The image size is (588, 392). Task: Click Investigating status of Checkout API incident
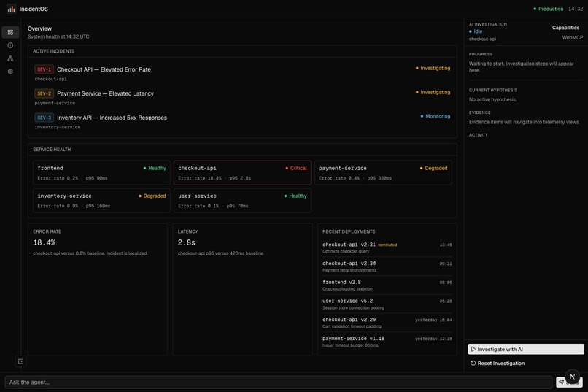coord(433,68)
